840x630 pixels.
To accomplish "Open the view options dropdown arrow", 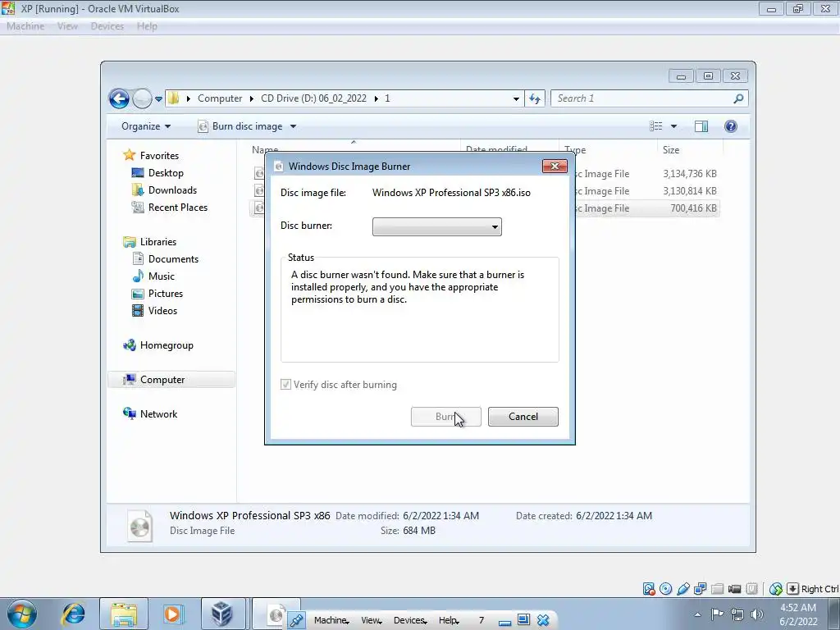I will (x=674, y=126).
